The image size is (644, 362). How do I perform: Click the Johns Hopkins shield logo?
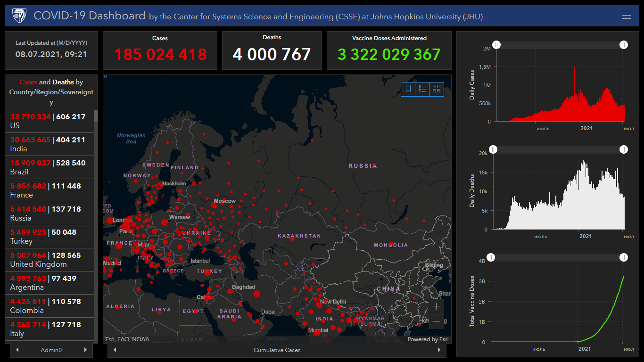pos(19,16)
